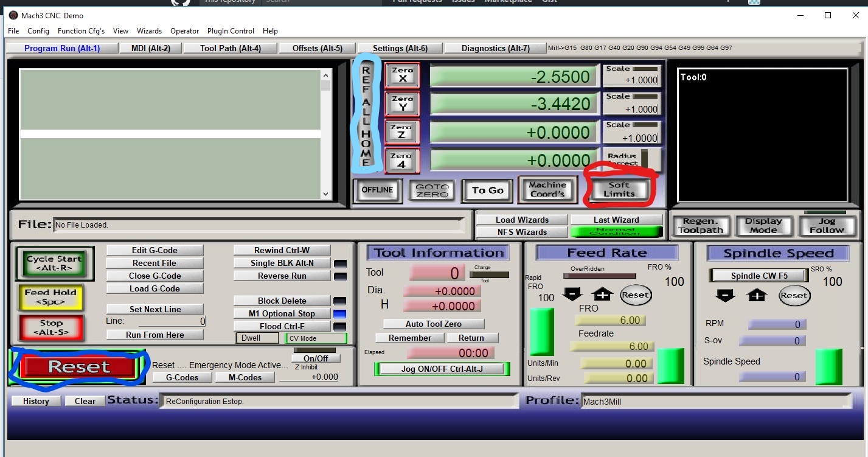The height and width of the screenshot is (457, 868).
Task: Open the Help menu
Action: [x=270, y=30]
